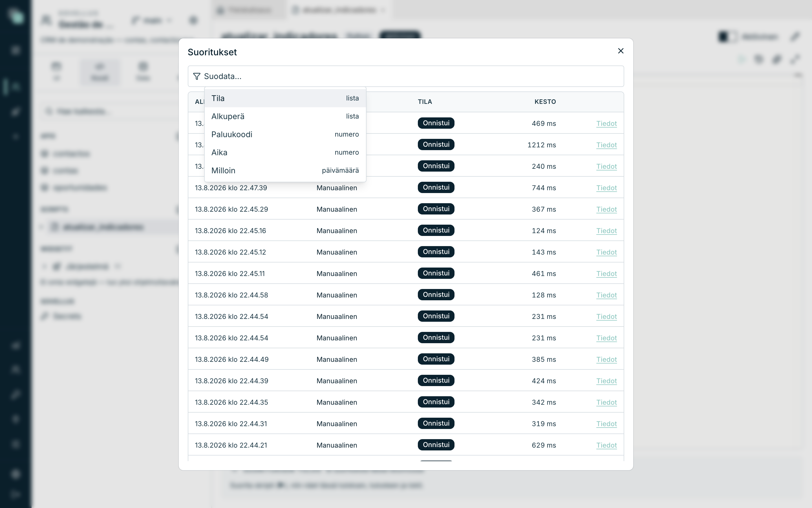Viewport: 812px width, 508px height.
Task: Close the Suoritukset dialog
Action: 620,51
